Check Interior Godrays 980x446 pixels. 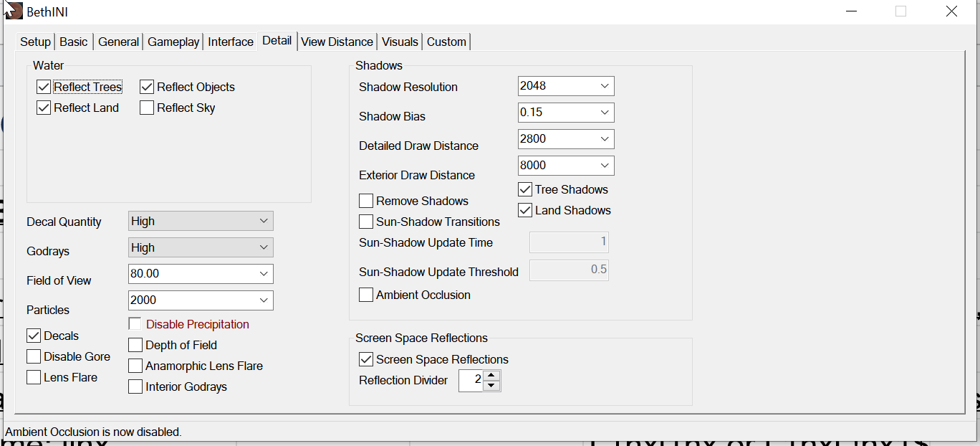point(135,386)
